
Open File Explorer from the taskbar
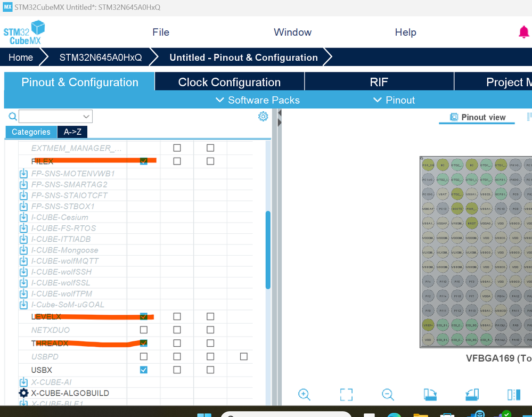tap(421, 414)
